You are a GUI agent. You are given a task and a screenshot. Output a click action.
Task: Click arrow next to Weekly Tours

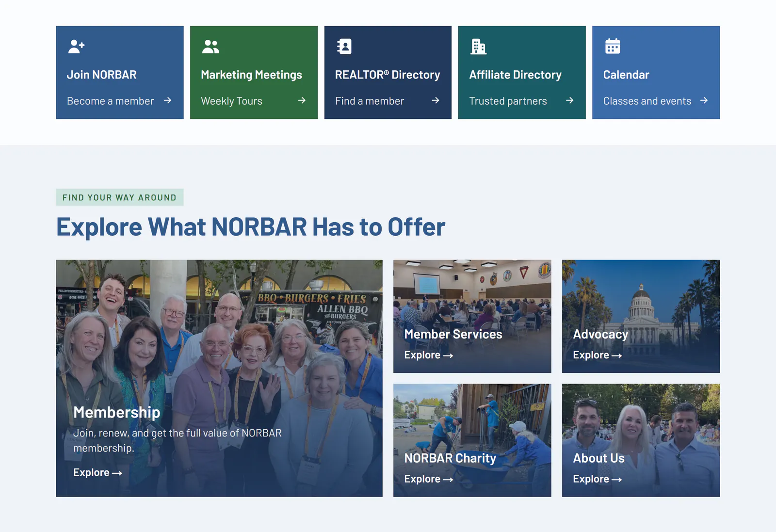(x=302, y=100)
